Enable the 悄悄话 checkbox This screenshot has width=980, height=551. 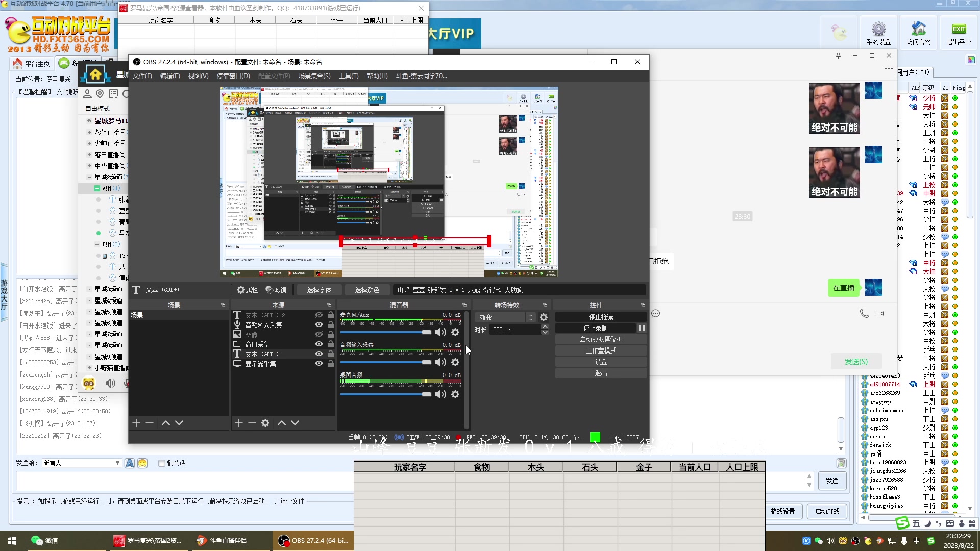point(162,463)
